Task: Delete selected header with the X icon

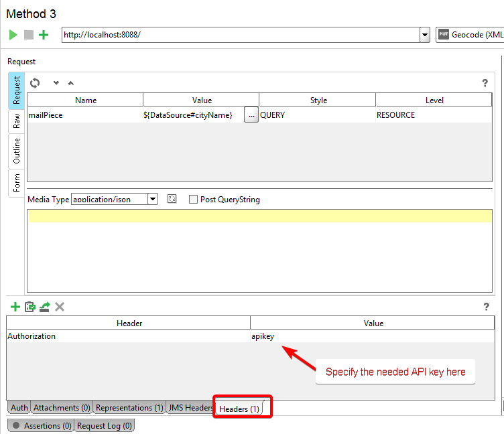Action: pos(60,307)
